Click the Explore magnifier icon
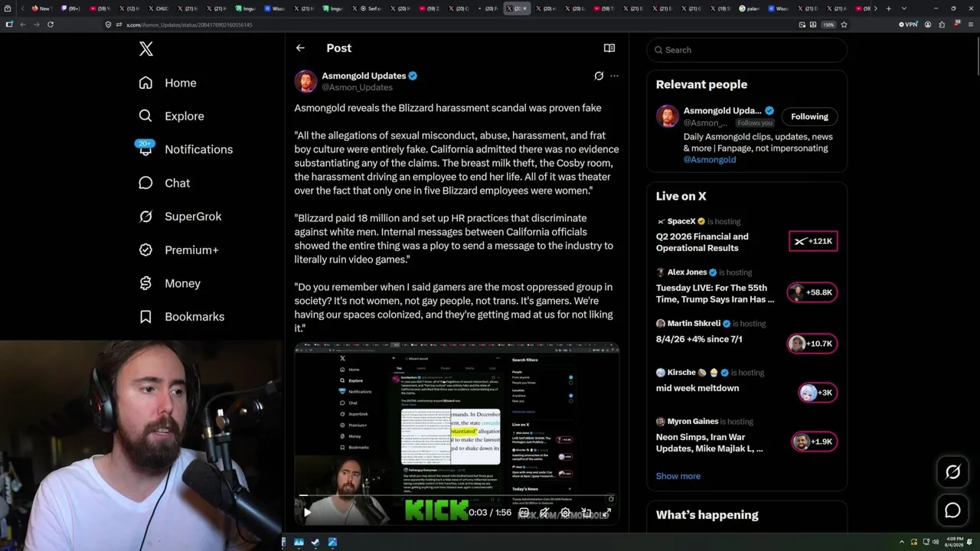Image resolution: width=980 pixels, height=551 pixels. 145,116
